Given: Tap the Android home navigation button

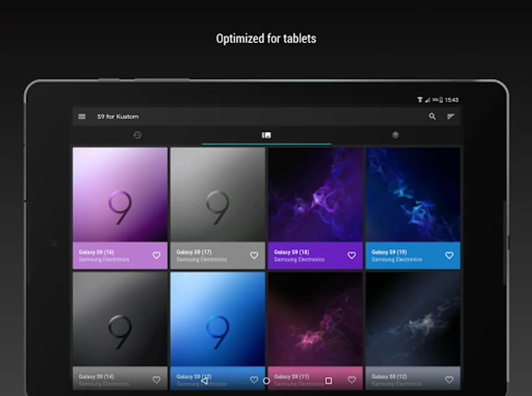Looking at the screenshot, I should [x=266, y=381].
